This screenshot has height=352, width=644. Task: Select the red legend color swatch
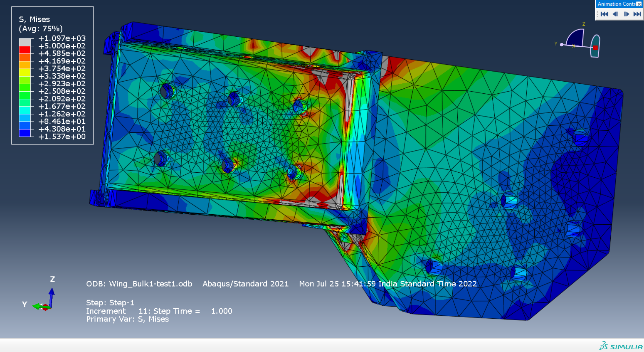tap(25, 50)
